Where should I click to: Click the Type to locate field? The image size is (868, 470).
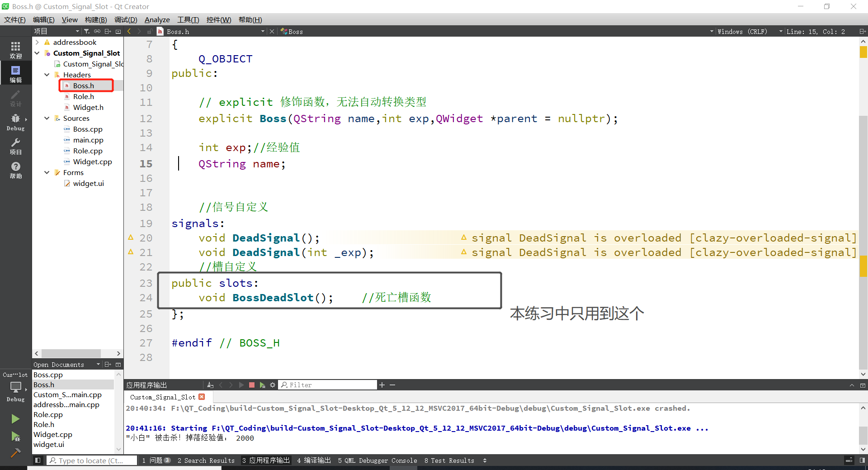pyautogui.click(x=92, y=460)
